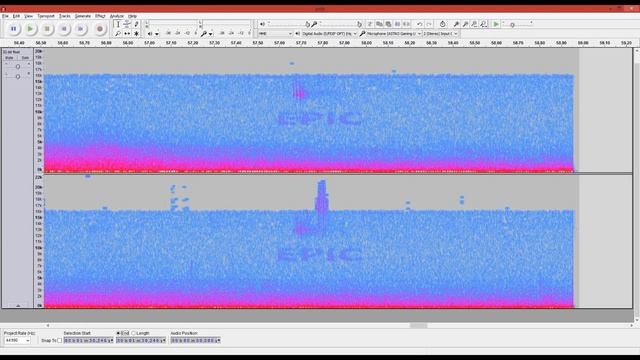
Task: Open the Project Rate dropdown
Action: (18, 340)
